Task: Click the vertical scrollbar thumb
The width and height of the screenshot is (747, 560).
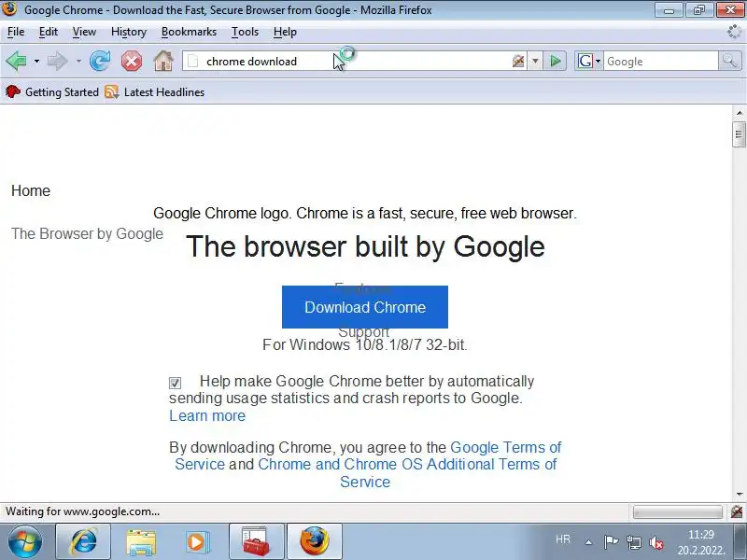Action: click(739, 134)
